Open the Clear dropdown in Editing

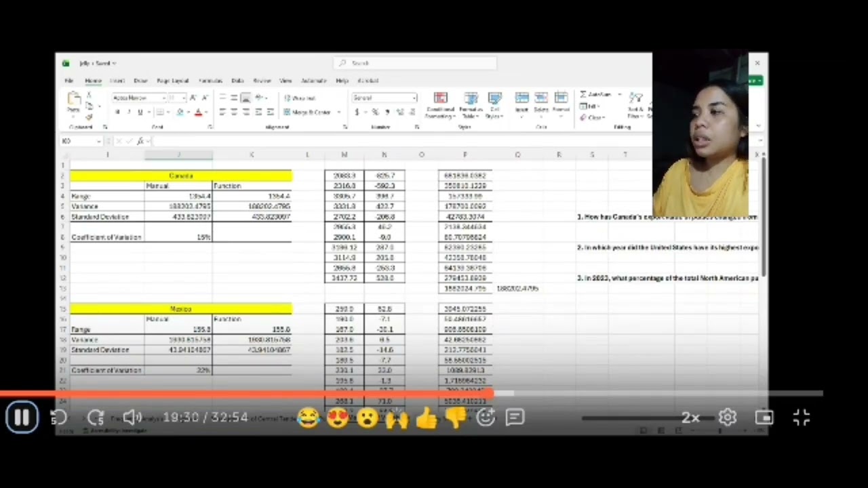(x=593, y=118)
